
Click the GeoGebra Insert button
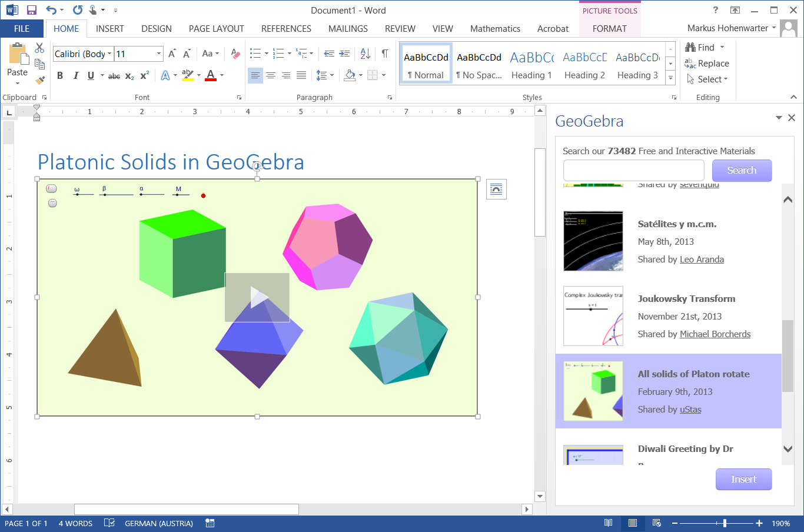coord(743,479)
